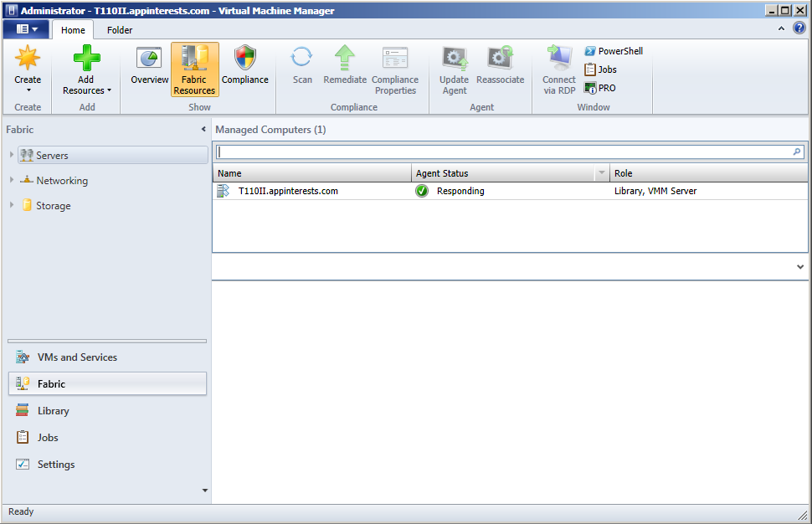Expand the Storage tree node

click(12, 206)
